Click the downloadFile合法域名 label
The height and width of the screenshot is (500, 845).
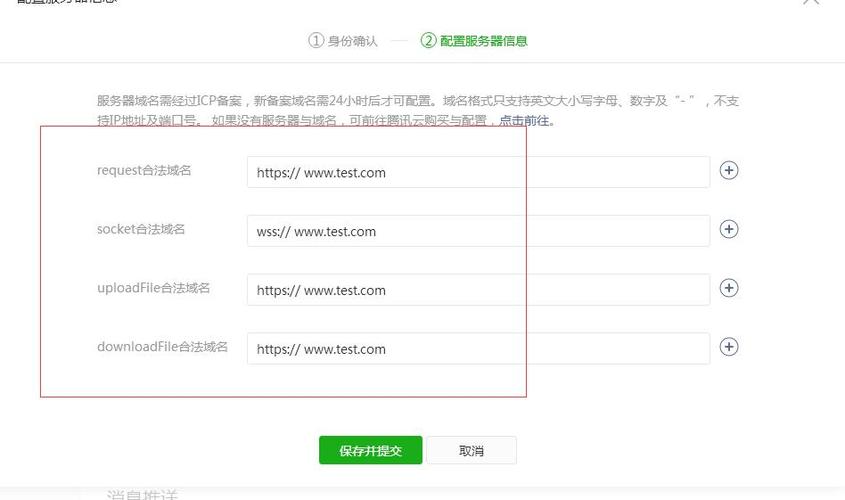coord(162,347)
